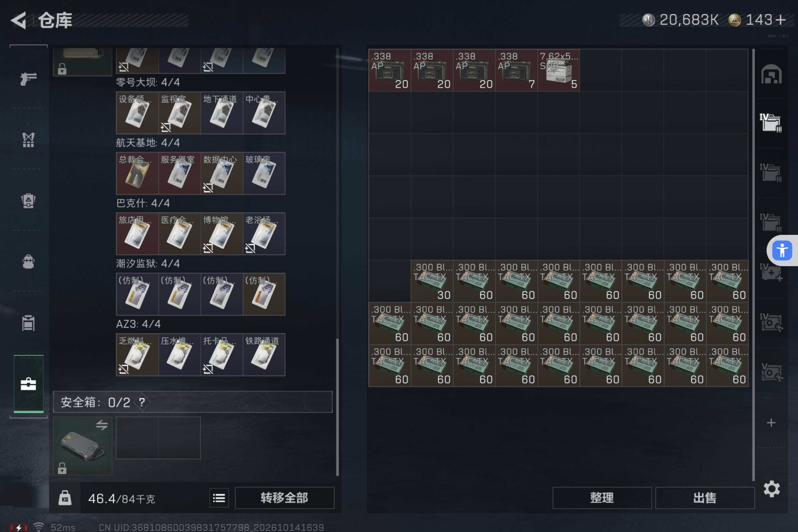Select the .338 AP stack of 7
Viewport: 798px width, 532px height.
point(516,70)
